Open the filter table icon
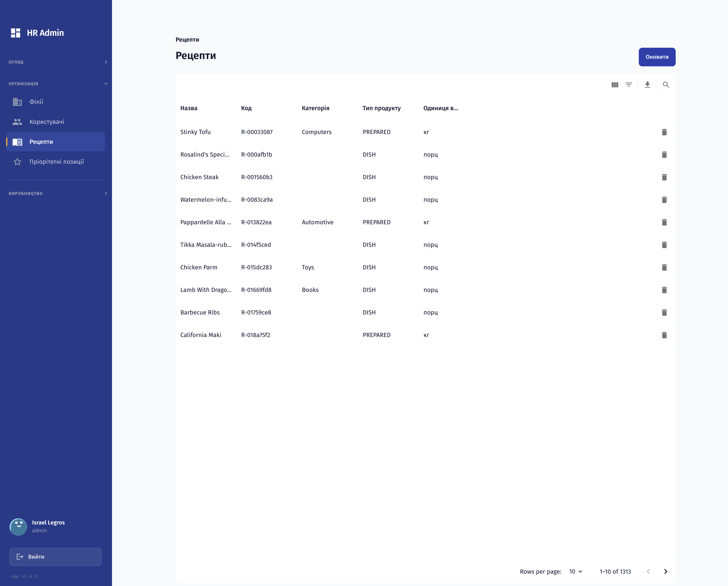The image size is (728, 586). pos(629,85)
